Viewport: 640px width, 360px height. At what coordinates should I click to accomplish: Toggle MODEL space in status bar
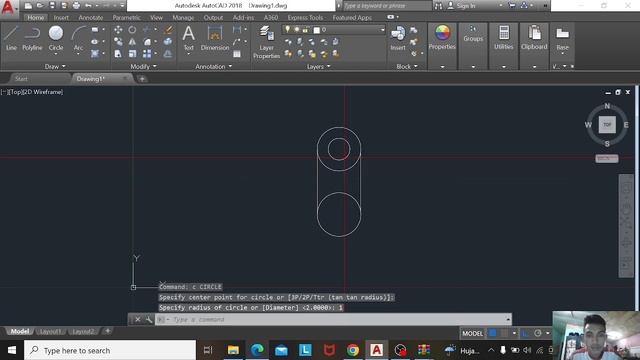tap(473, 333)
